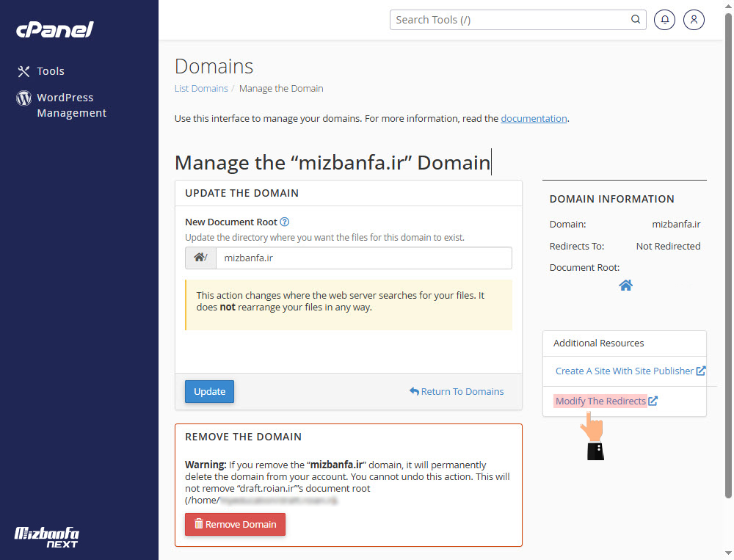Click the Mizbanfa Next logo at the sidebar bottom

47,537
